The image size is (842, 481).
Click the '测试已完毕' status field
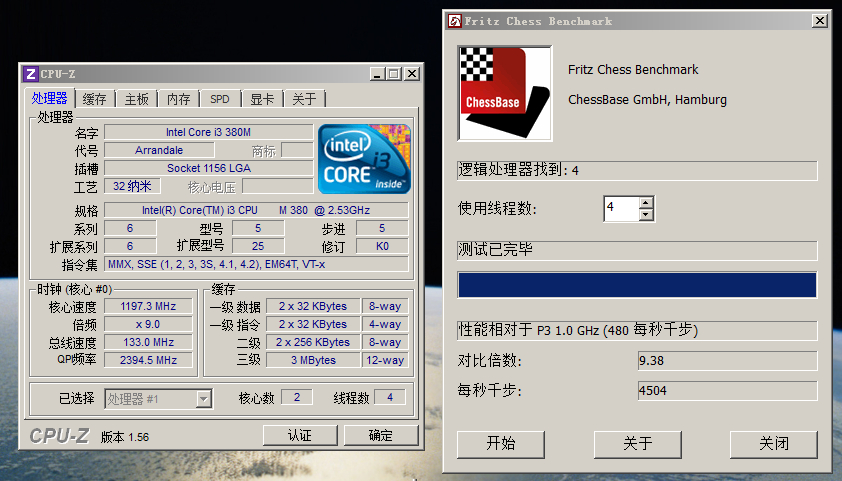coord(637,250)
